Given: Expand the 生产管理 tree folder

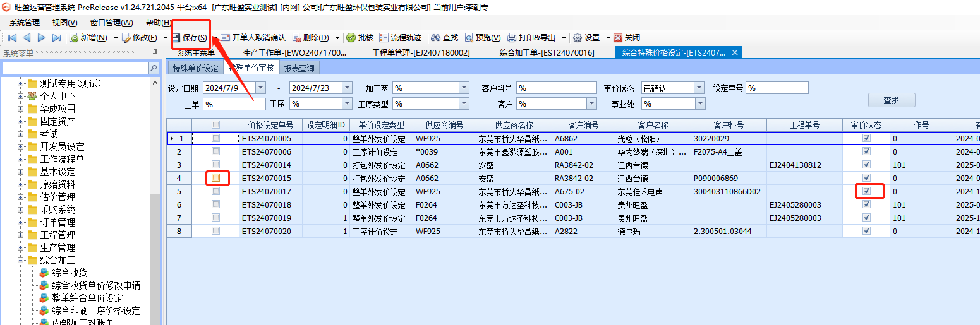Looking at the screenshot, I should (21, 247).
